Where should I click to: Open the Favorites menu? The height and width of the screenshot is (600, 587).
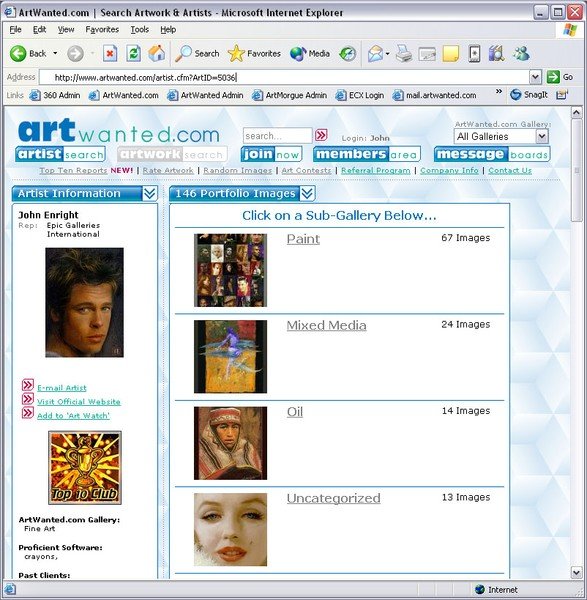point(102,29)
